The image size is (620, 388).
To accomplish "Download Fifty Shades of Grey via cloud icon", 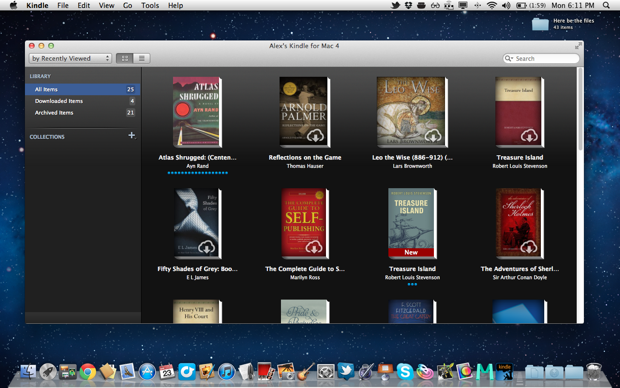I will [x=206, y=247].
